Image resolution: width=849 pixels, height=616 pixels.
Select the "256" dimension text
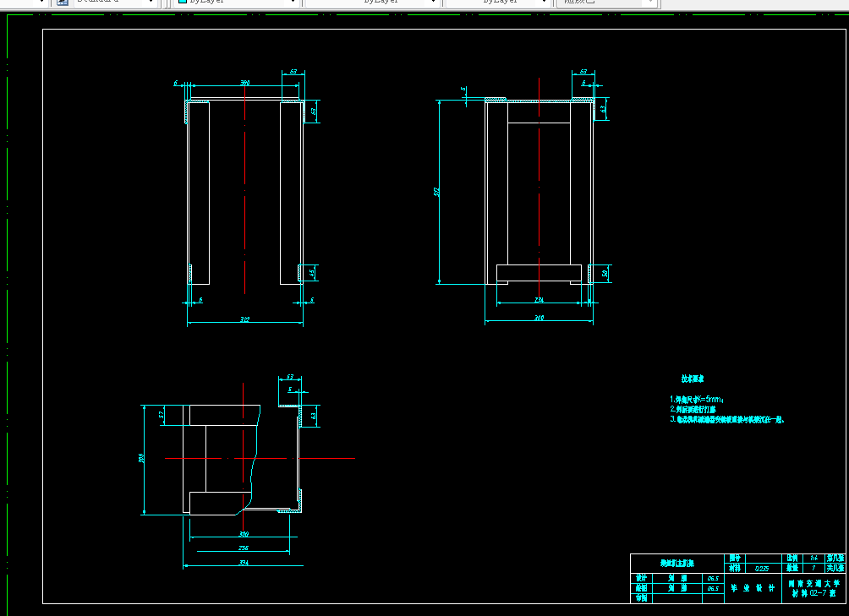tap(244, 548)
